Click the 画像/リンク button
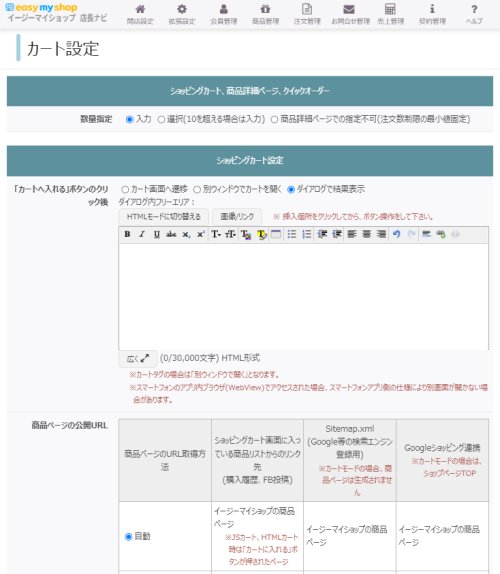This screenshot has width=500, height=574. pyautogui.click(x=237, y=217)
